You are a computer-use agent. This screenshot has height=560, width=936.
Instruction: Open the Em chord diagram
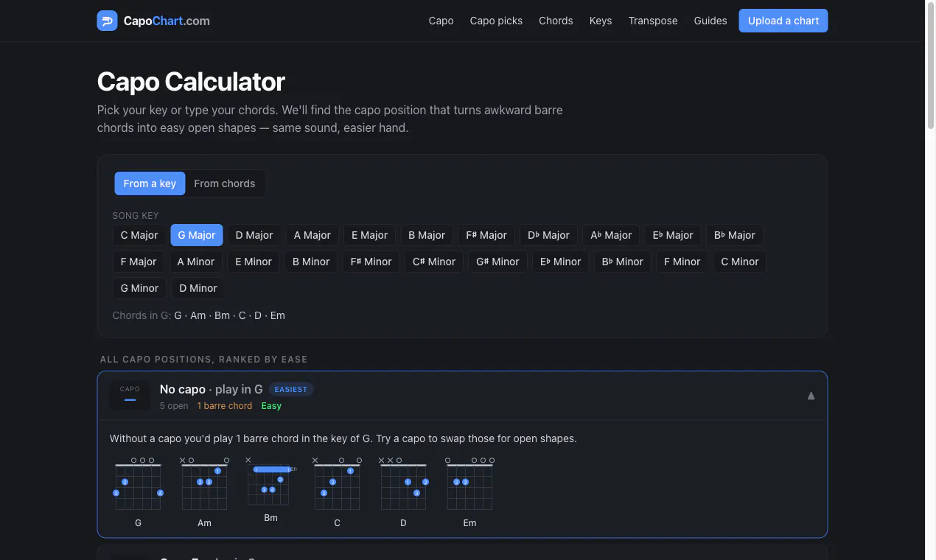pyautogui.click(x=469, y=492)
